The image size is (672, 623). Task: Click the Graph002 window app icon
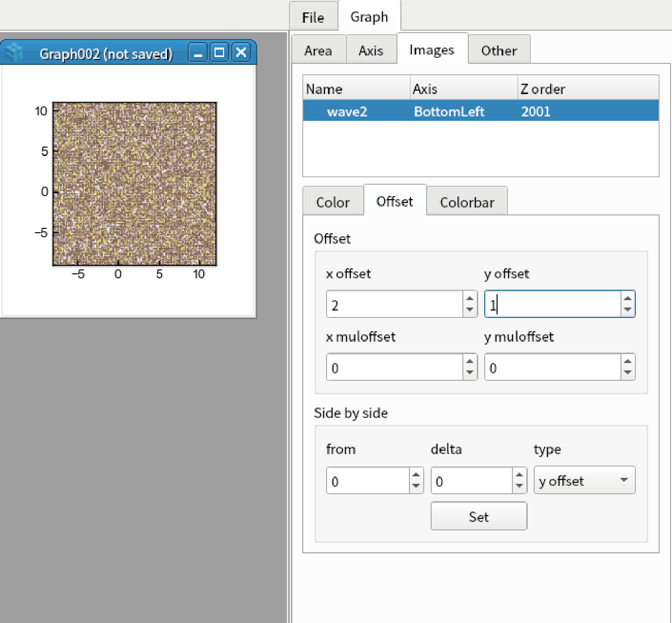point(14,52)
